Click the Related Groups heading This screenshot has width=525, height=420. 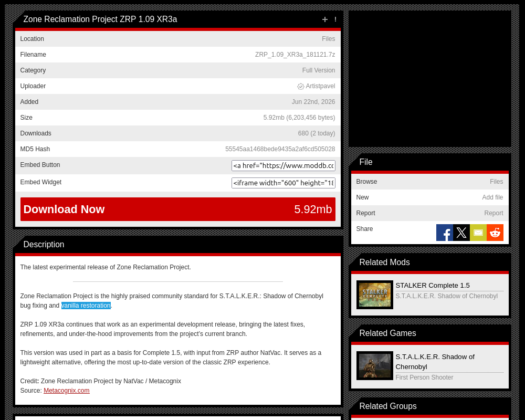click(388, 406)
